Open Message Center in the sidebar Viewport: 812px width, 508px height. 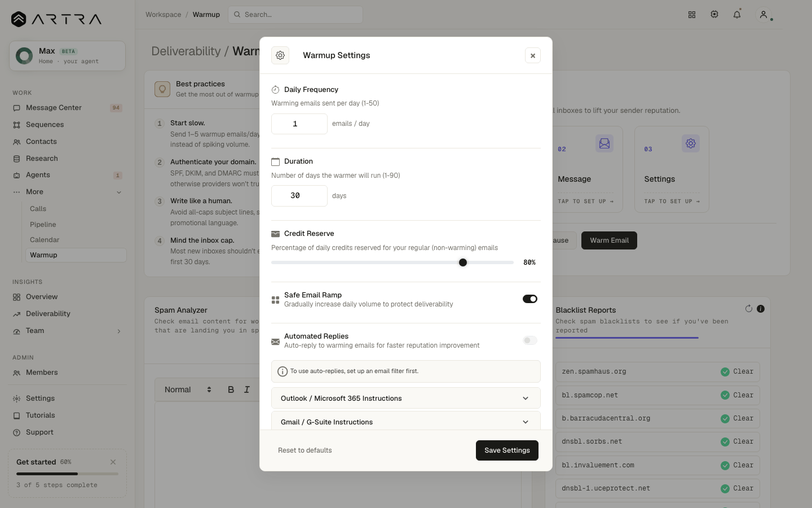point(68,108)
